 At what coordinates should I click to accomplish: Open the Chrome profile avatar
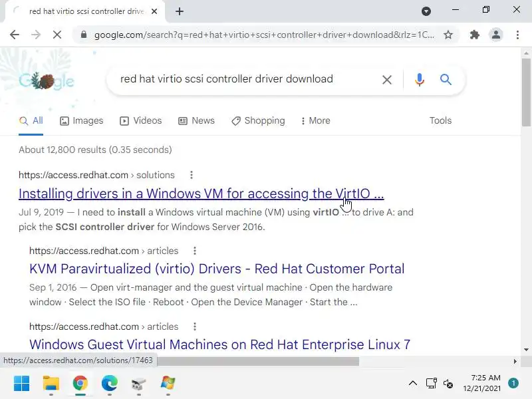coord(495,35)
